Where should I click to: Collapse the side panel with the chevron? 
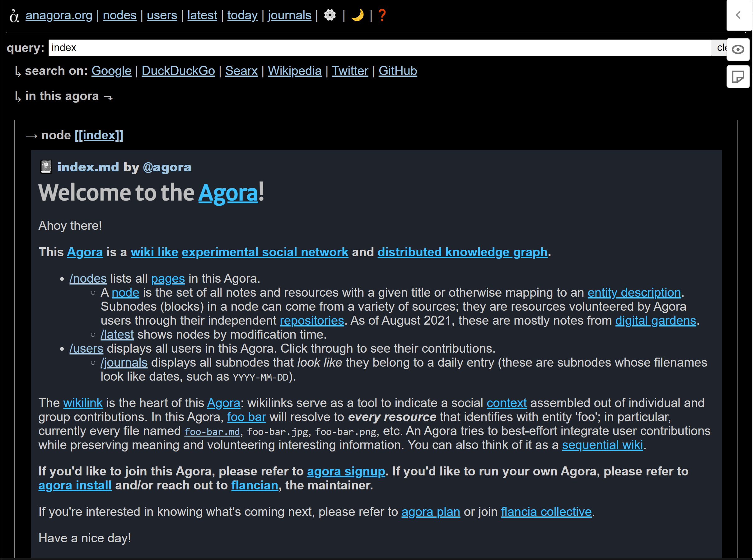coord(738,15)
